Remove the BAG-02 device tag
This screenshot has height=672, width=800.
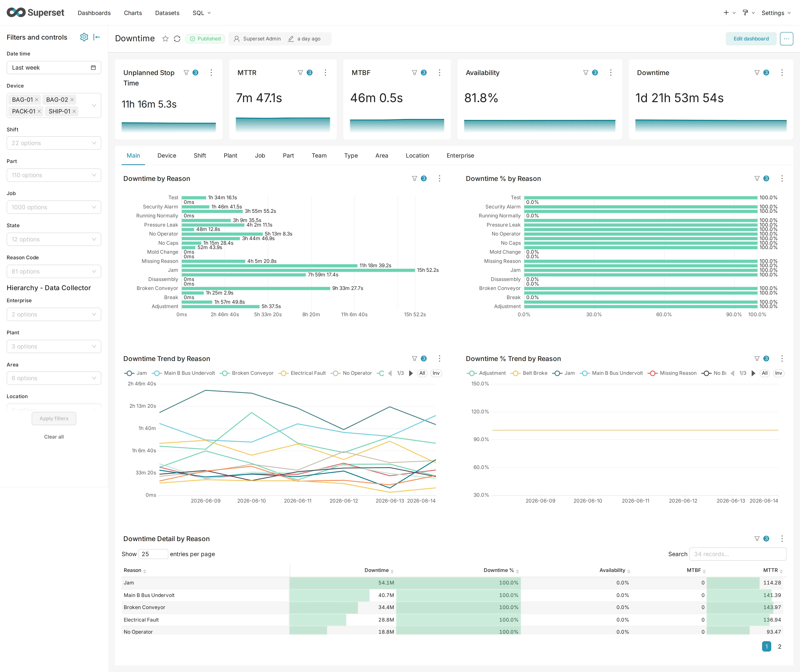pos(72,99)
